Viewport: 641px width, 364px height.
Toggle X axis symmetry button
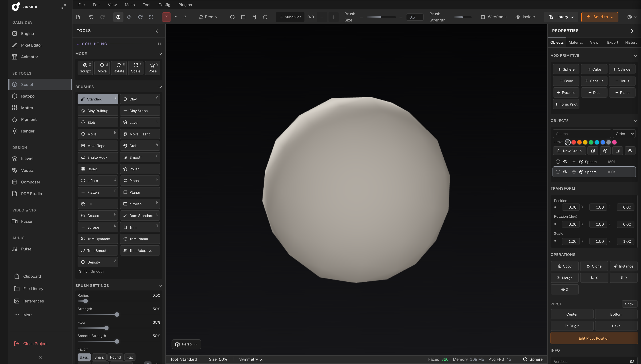[166, 17]
